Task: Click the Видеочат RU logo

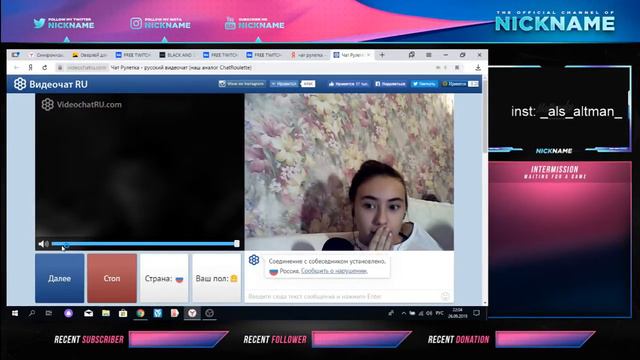Action: pyautogui.click(x=51, y=84)
